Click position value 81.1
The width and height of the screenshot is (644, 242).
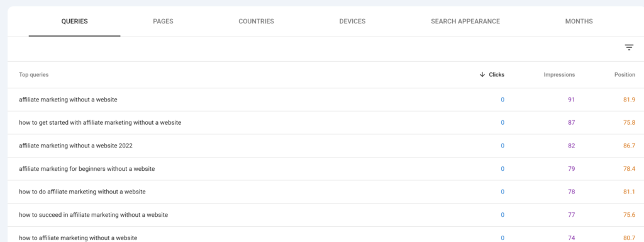coord(629,192)
